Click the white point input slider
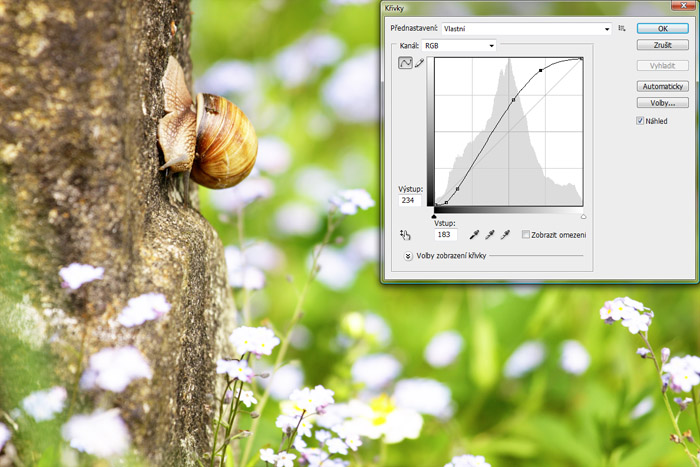Screen dimensions: 700x467 click(x=583, y=215)
